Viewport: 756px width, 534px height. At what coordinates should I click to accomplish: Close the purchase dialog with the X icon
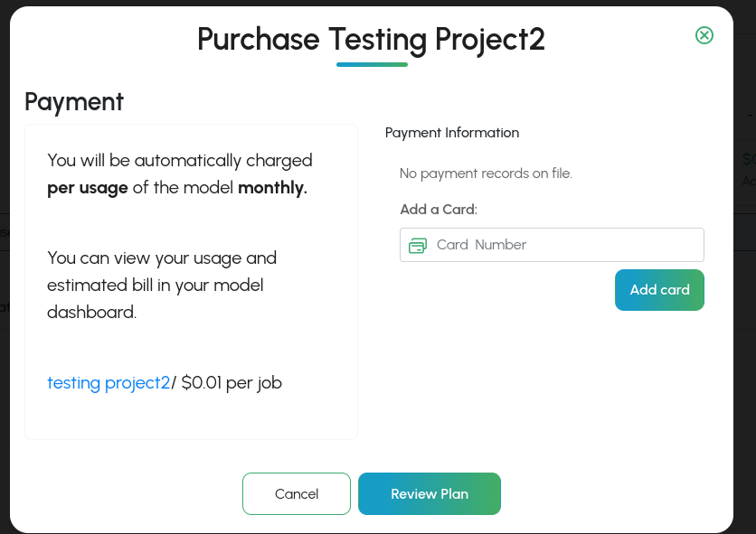click(704, 35)
